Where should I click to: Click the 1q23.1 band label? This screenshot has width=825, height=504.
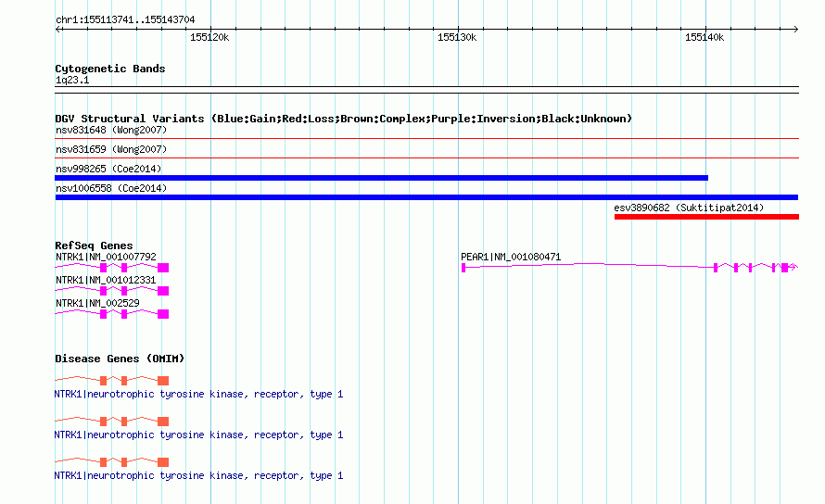pos(72,80)
